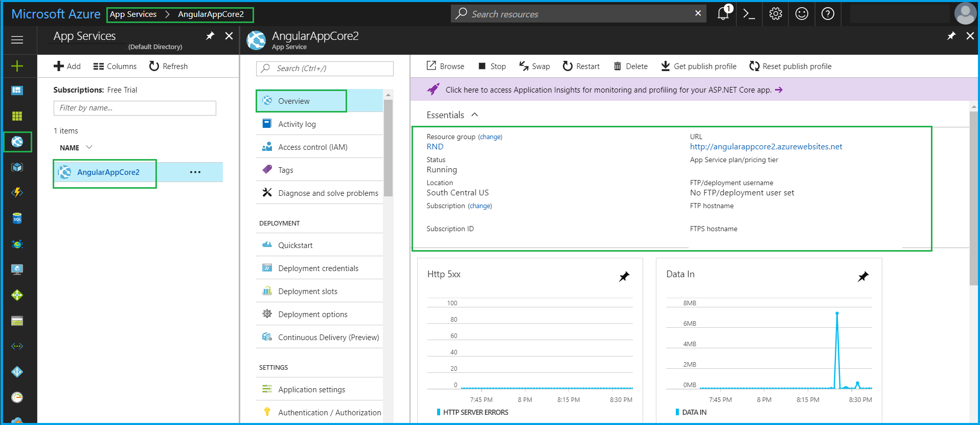Open SQL databases from left sidebar

click(17, 218)
